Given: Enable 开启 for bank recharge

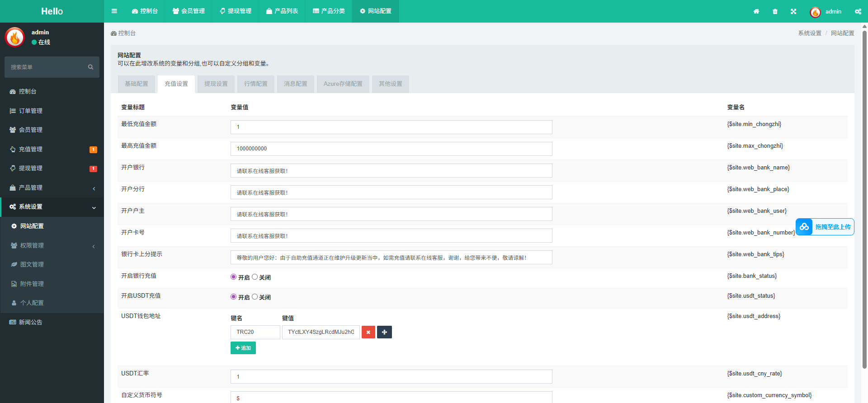Looking at the screenshot, I should 233,277.
